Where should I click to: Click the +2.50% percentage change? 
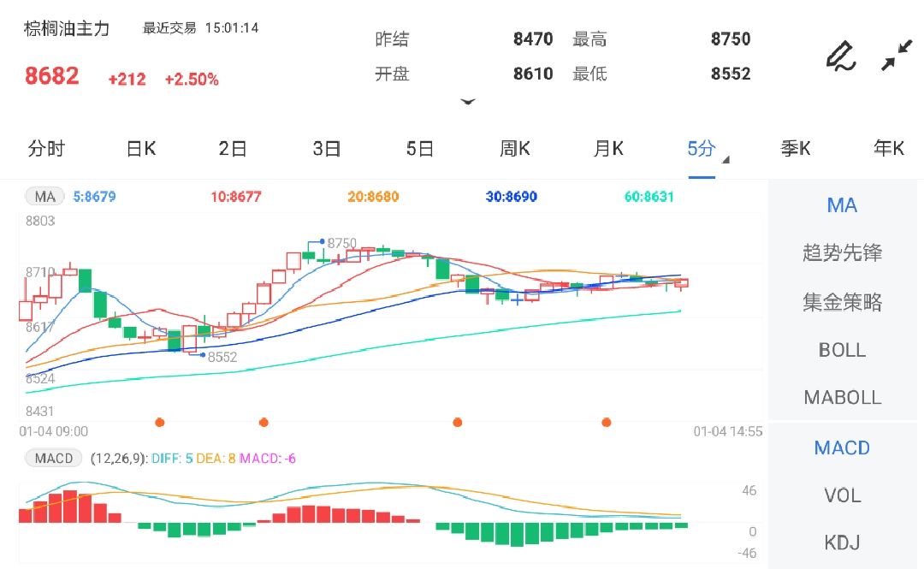pyautogui.click(x=192, y=79)
